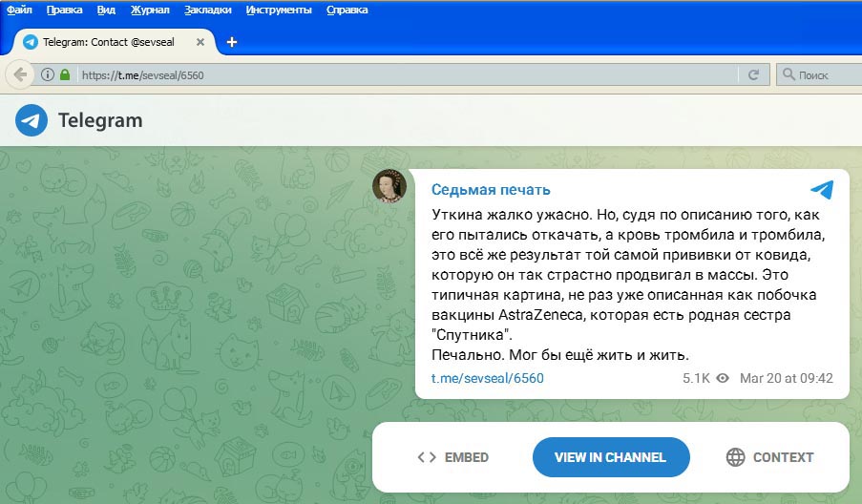The width and height of the screenshot is (862, 504).
Task: Open the Справка menu
Action: pyautogui.click(x=347, y=10)
